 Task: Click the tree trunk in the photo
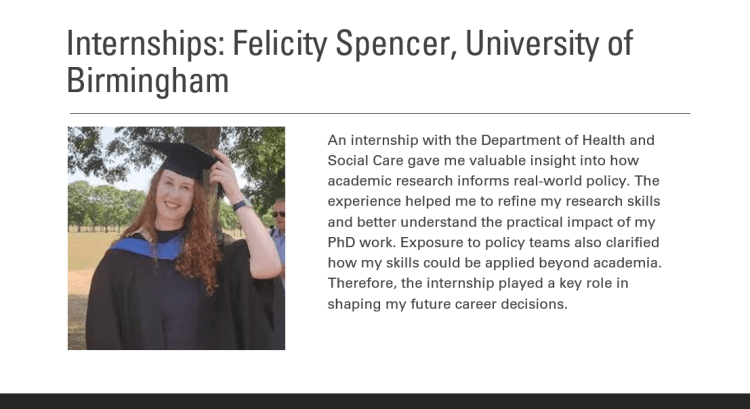(207, 140)
